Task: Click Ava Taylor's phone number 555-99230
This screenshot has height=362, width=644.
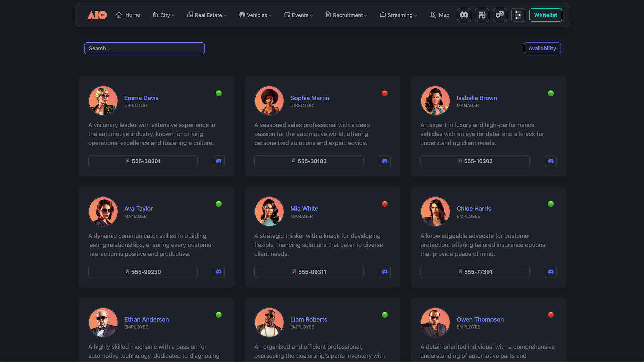Action: (x=143, y=272)
